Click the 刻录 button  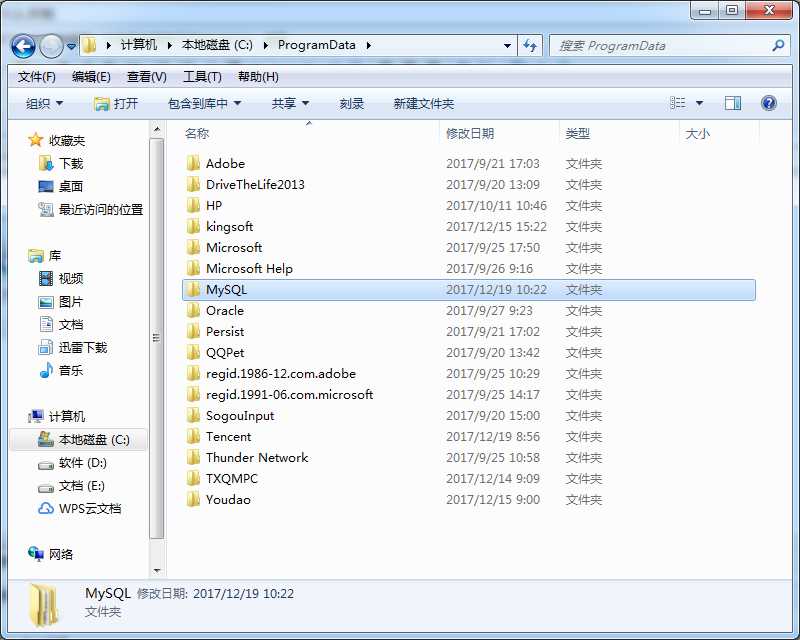[x=352, y=104]
